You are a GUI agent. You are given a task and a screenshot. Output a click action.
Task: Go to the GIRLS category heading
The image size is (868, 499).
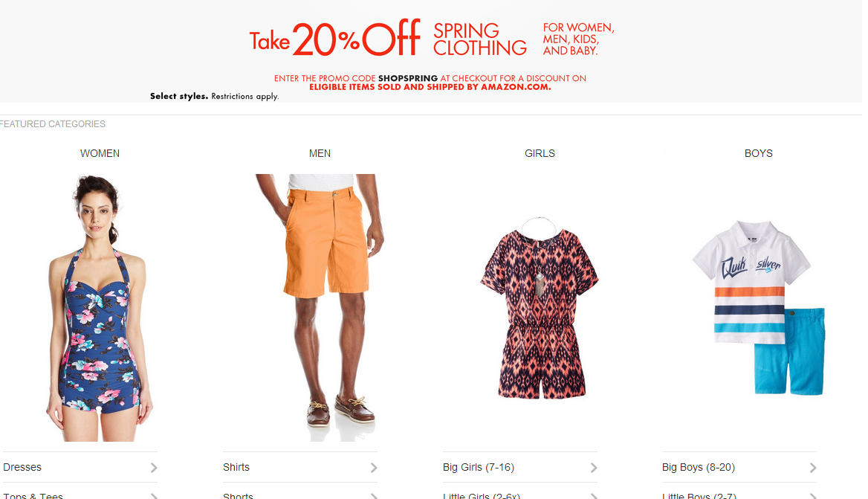(x=540, y=153)
